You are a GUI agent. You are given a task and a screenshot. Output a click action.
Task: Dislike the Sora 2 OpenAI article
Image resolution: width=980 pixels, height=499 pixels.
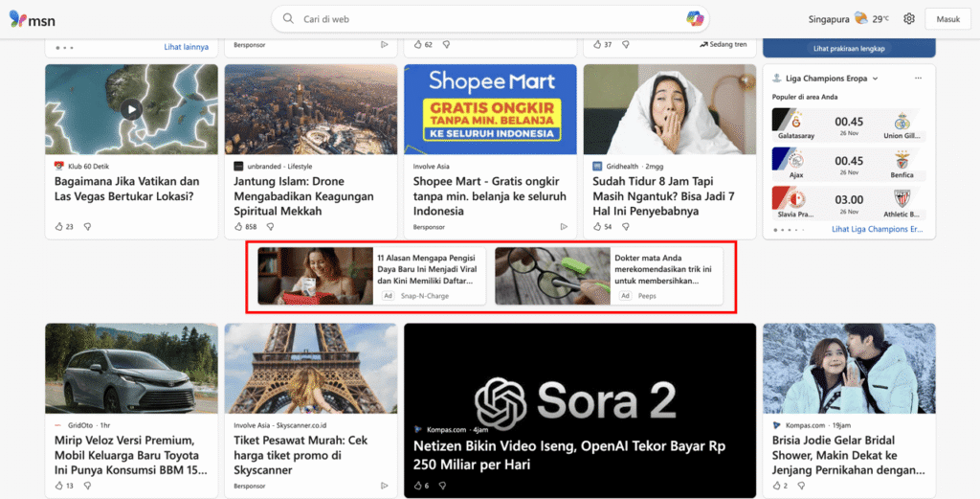coord(442,486)
